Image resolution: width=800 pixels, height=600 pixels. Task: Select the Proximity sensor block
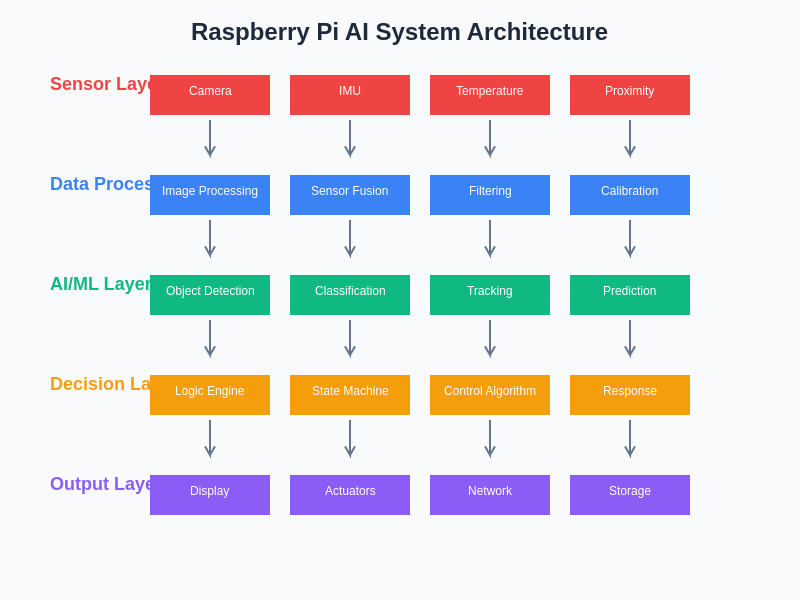(630, 95)
